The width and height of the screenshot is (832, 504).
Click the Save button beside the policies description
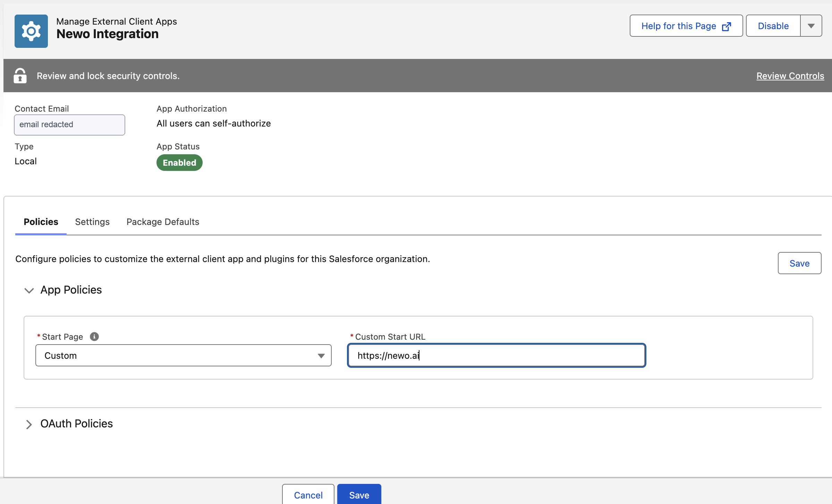point(799,263)
